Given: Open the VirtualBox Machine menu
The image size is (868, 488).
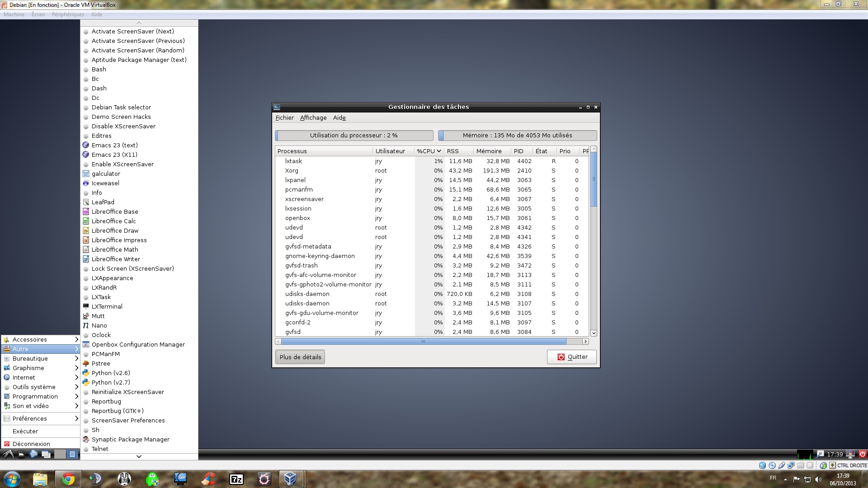Looking at the screenshot, I should pyautogui.click(x=14, y=14).
